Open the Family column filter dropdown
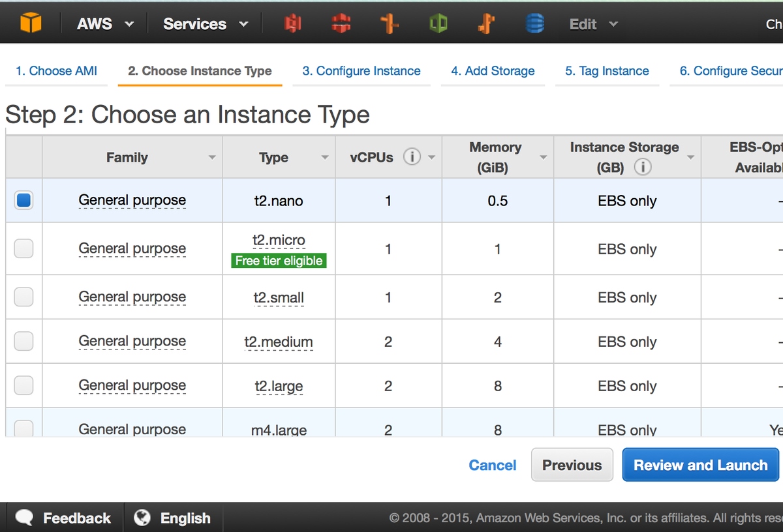Viewport: 783px width, 532px height. [211, 158]
